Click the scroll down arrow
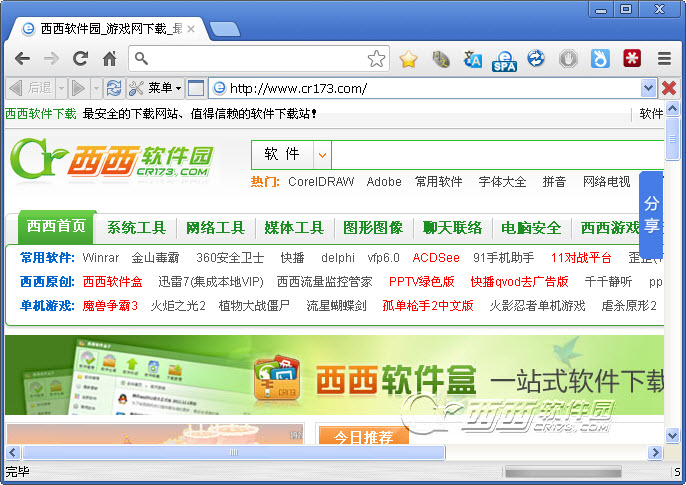The image size is (686, 485). pyautogui.click(x=672, y=435)
